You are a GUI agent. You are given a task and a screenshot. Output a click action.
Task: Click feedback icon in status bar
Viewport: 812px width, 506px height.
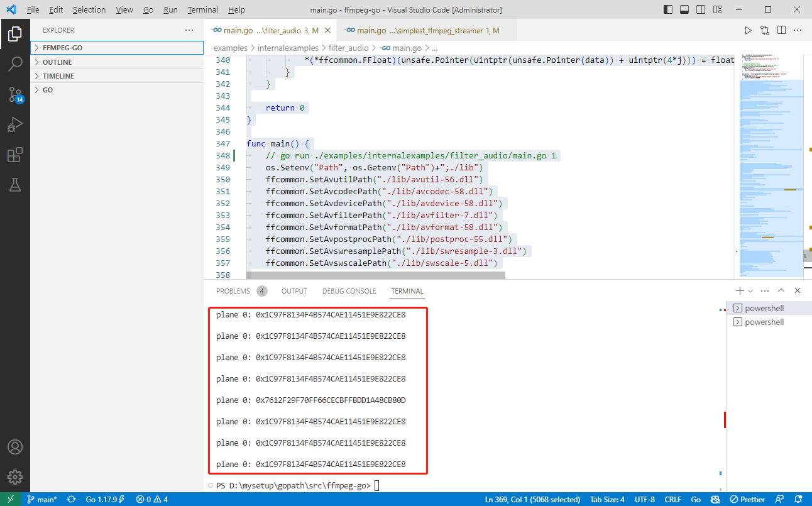coord(780,499)
